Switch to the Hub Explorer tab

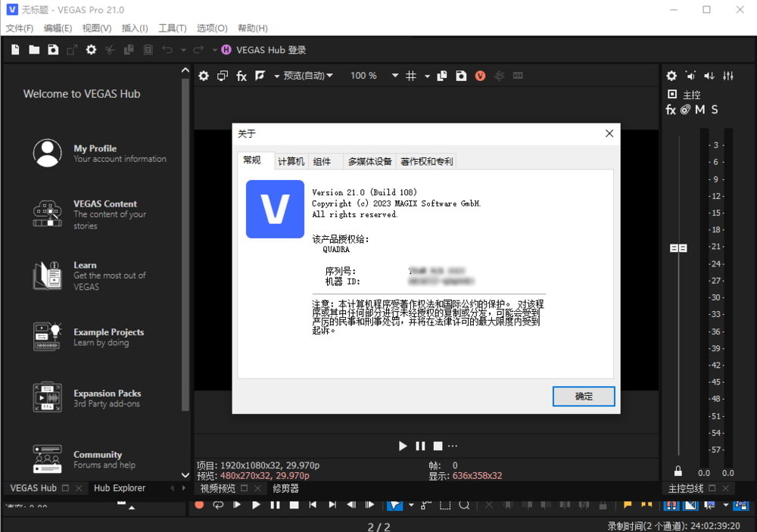point(120,488)
